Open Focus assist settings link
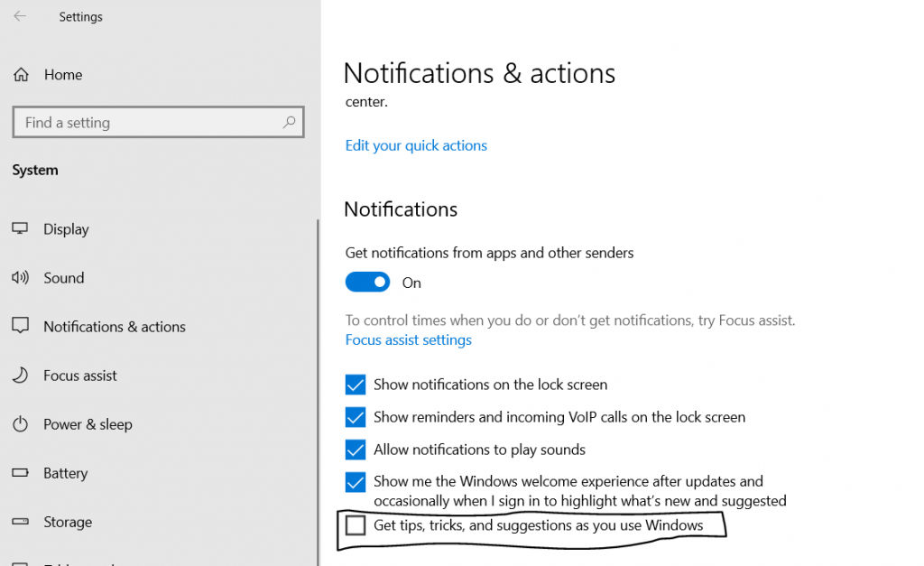Viewport: 924px width, 566px height. point(408,340)
